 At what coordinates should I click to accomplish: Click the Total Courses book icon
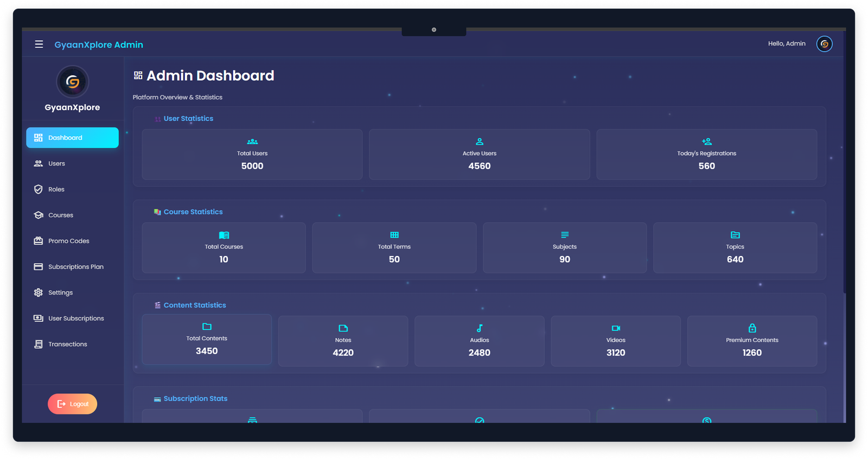point(224,235)
